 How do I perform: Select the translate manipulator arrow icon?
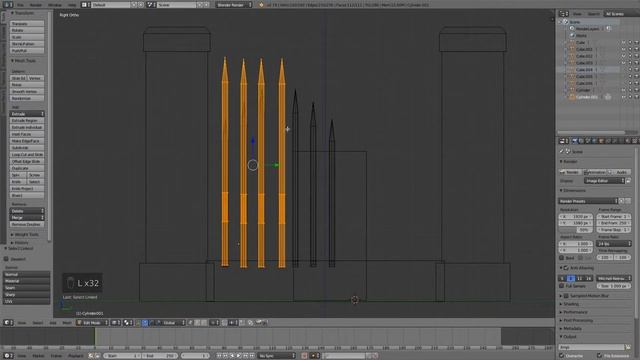click(145, 323)
